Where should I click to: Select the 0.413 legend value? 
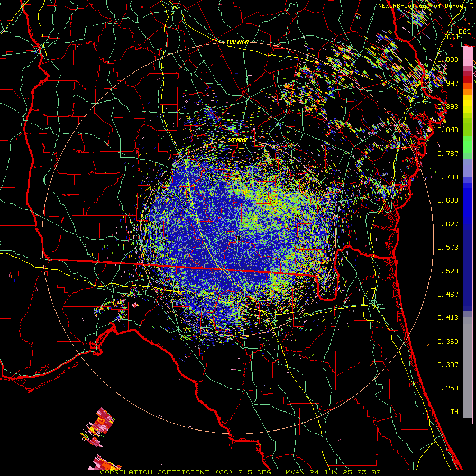[x=448, y=317]
